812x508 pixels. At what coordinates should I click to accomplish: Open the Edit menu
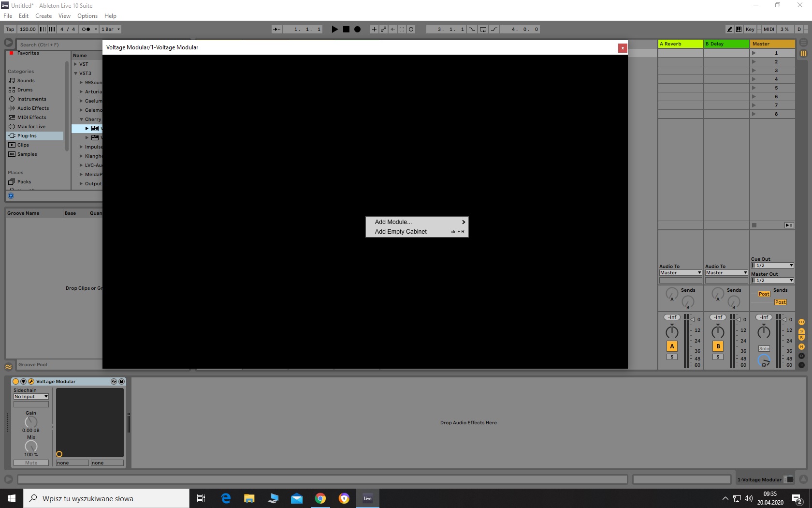(24, 15)
